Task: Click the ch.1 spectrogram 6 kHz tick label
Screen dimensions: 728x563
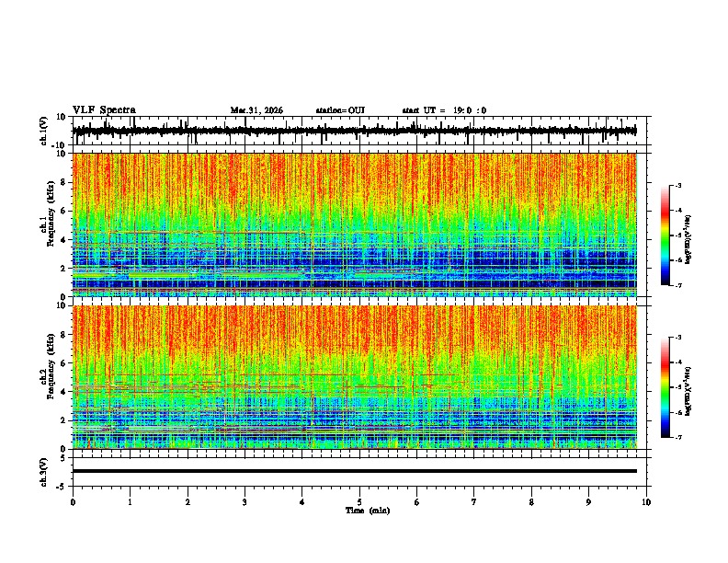Action: pyautogui.click(x=64, y=211)
